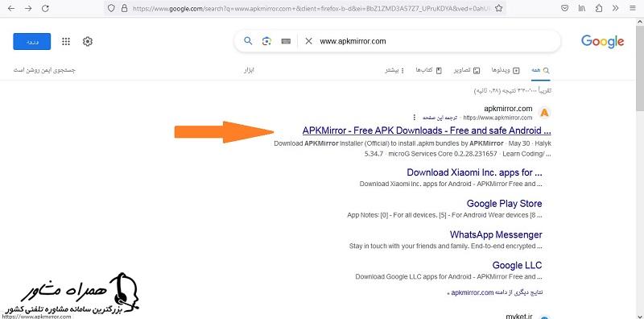
Task: Click the blue sign-in button
Action: pyautogui.click(x=32, y=42)
